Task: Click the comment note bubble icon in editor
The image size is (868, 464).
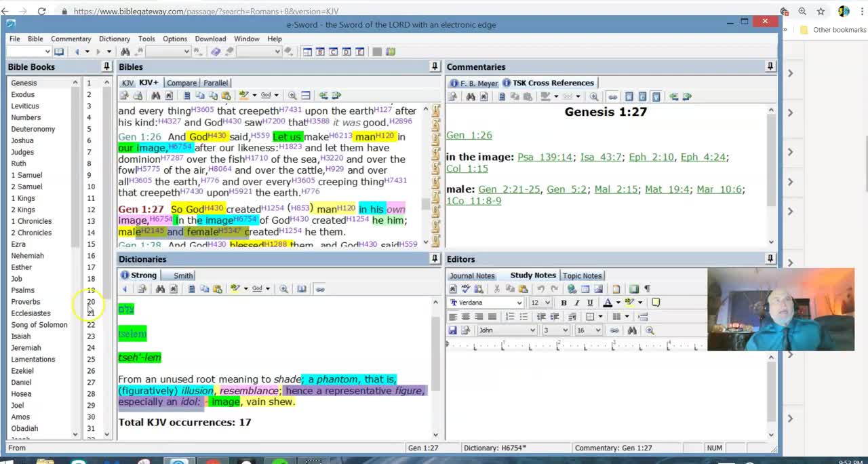Action: pos(656,303)
